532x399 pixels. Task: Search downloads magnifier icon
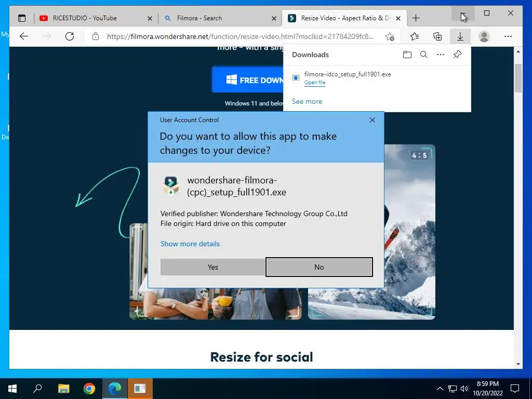pos(424,55)
